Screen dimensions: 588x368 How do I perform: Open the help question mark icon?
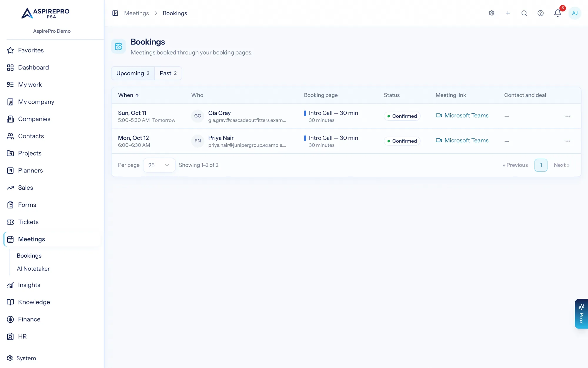point(540,13)
